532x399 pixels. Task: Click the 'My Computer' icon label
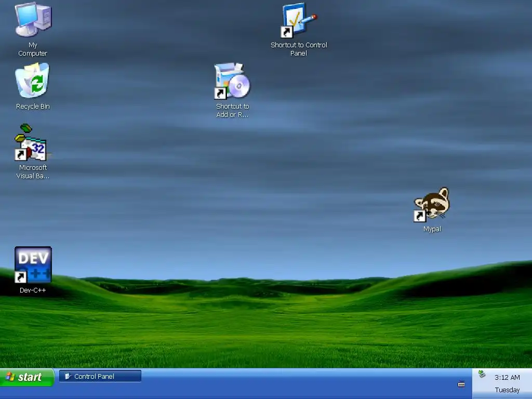tap(33, 49)
